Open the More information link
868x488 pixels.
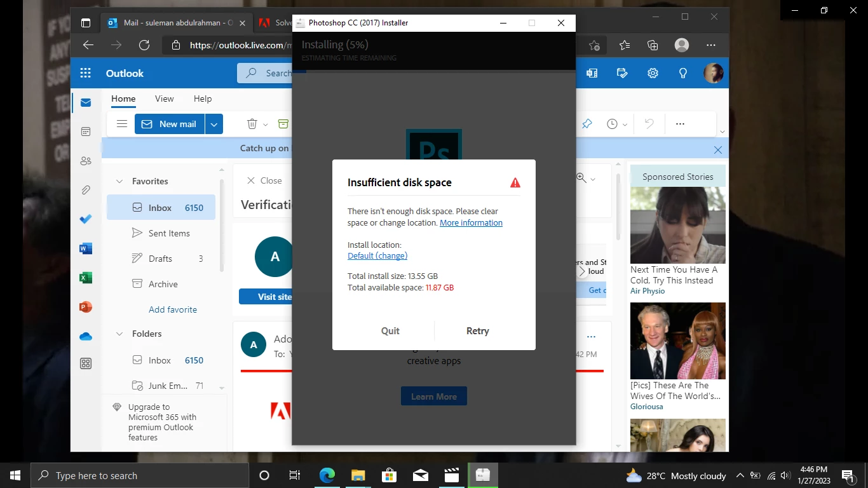tap(471, 223)
